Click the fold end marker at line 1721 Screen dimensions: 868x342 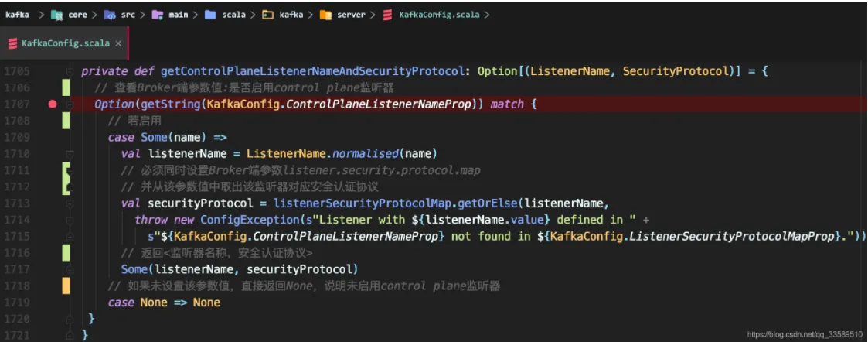click(70, 335)
